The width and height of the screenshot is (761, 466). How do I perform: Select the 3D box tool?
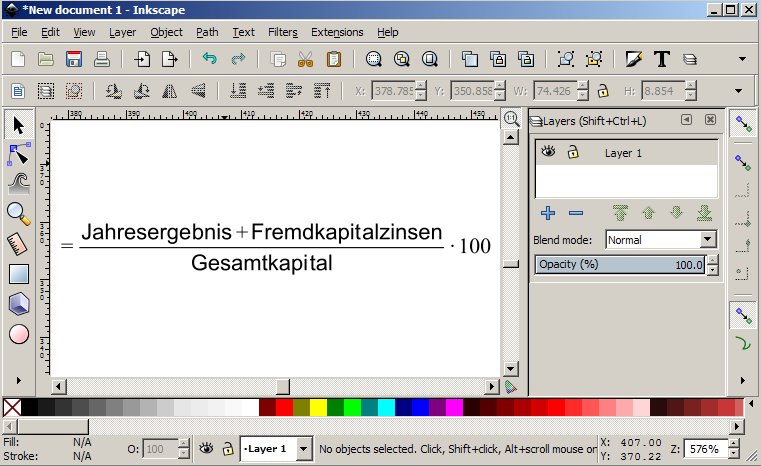(18, 304)
